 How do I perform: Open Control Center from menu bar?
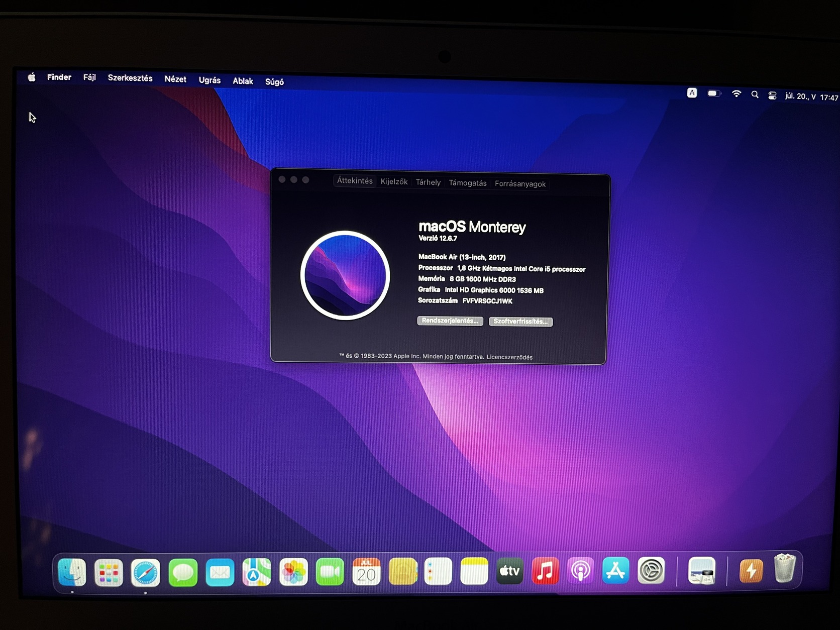point(772,95)
